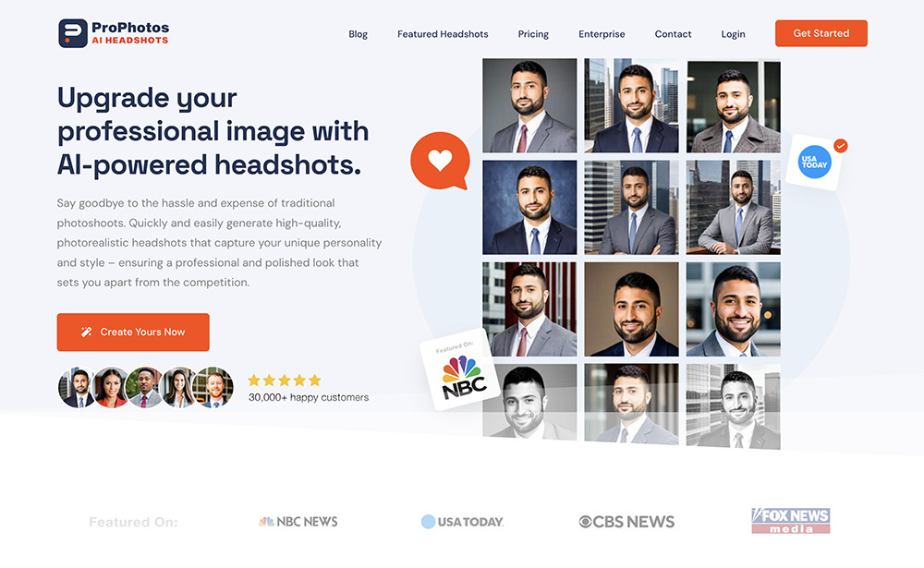Go to the Pricing page

(x=533, y=34)
